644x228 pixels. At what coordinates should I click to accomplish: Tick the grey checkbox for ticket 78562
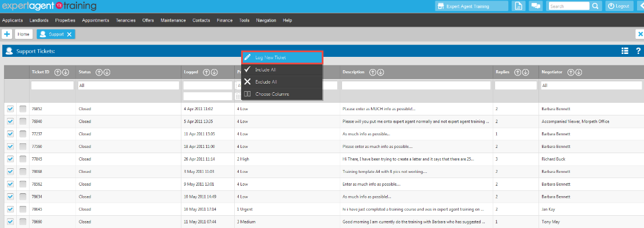coord(23,184)
